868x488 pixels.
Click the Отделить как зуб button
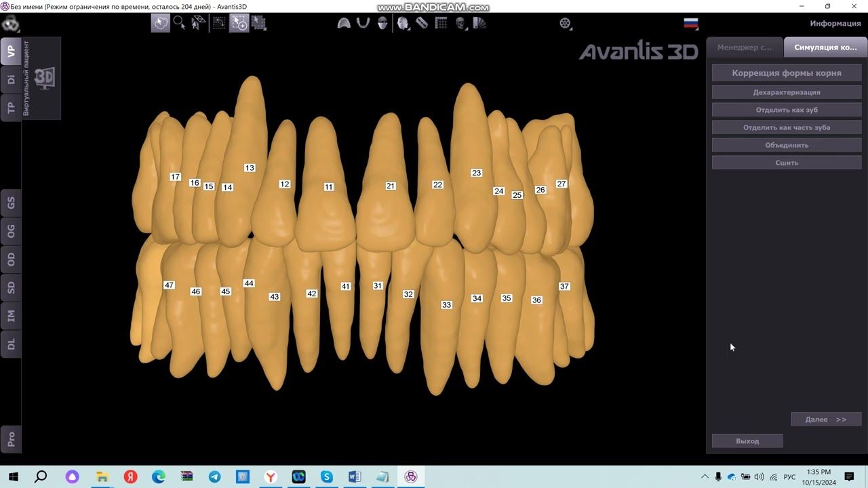786,110
